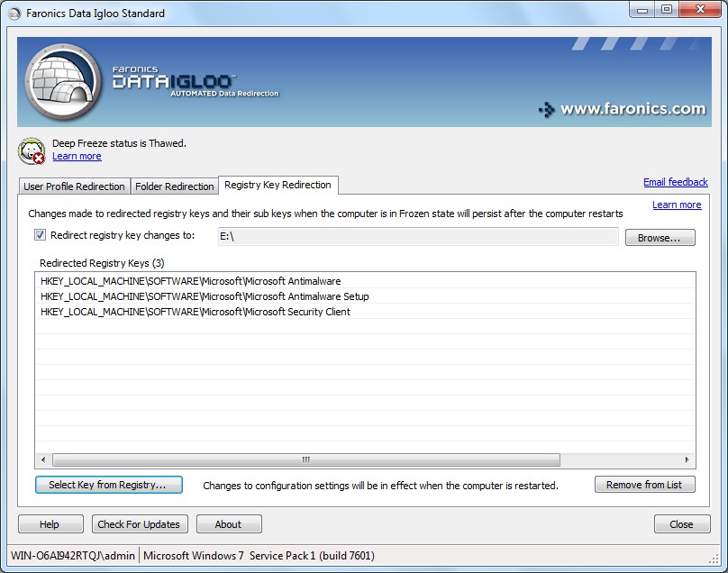Image resolution: width=728 pixels, height=573 pixels.
Task: Click the horizontal scrollbar thumb
Action: [306, 459]
